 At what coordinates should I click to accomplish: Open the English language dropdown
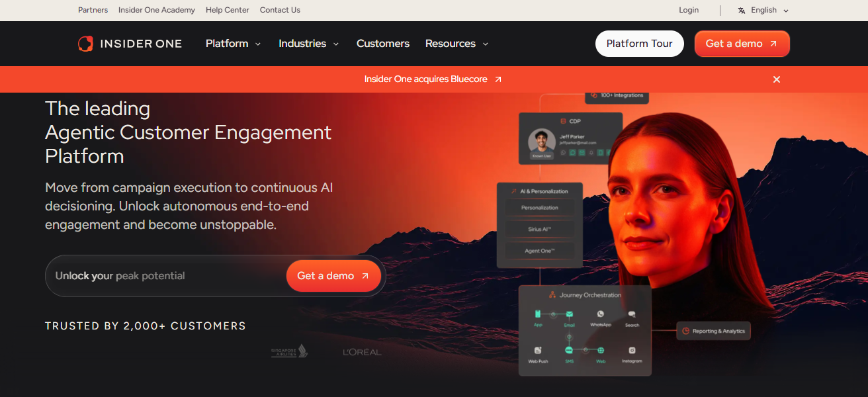pyautogui.click(x=763, y=10)
